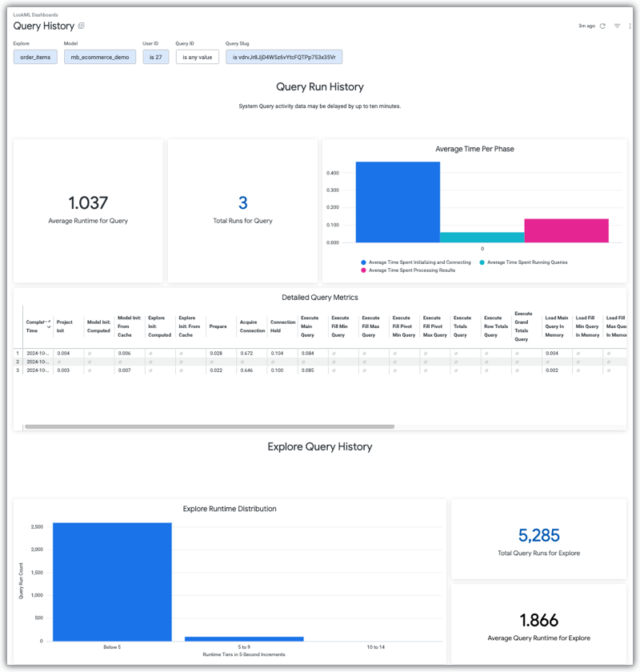Toggle Average Time Spent Initializing and Connecting legend
Image resolution: width=640 pixels, height=672 pixels.
(413, 262)
